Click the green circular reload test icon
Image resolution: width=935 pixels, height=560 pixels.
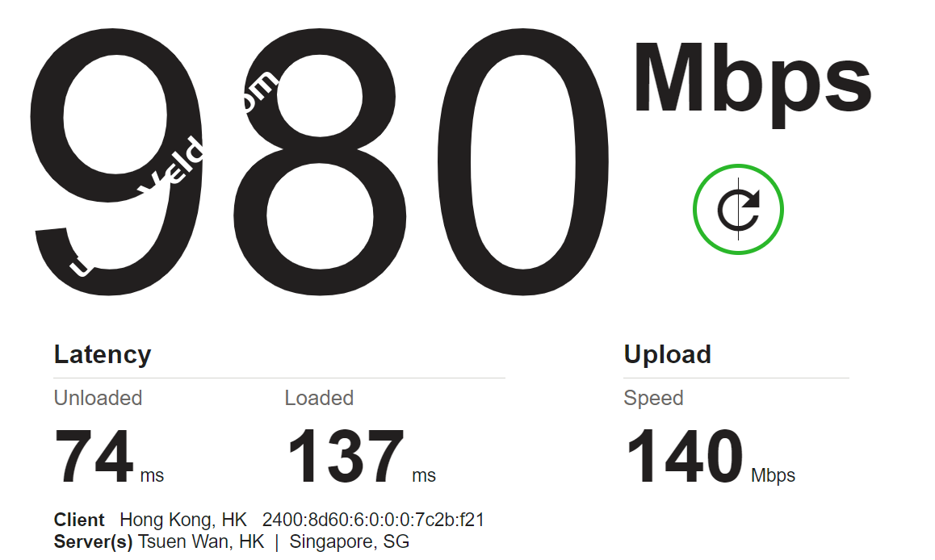pyautogui.click(x=738, y=209)
